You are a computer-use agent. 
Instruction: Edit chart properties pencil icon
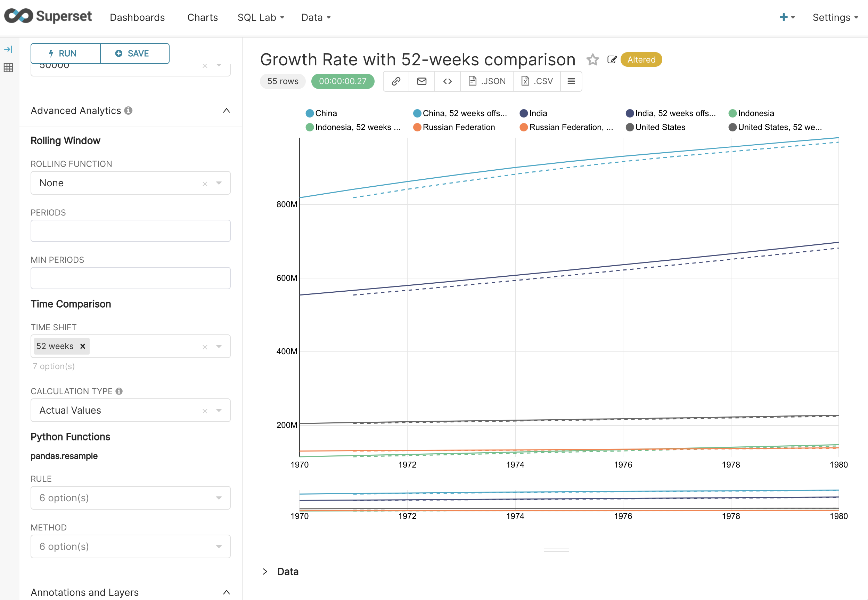click(612, 59)
